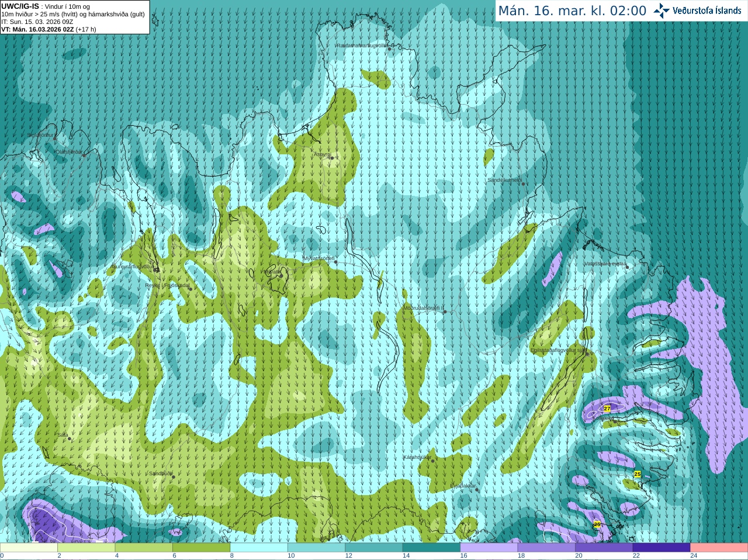Click the Mývatnsöræfi station label
The width and height of the screenshot is (748, 560).
click(x=318, y=258)
